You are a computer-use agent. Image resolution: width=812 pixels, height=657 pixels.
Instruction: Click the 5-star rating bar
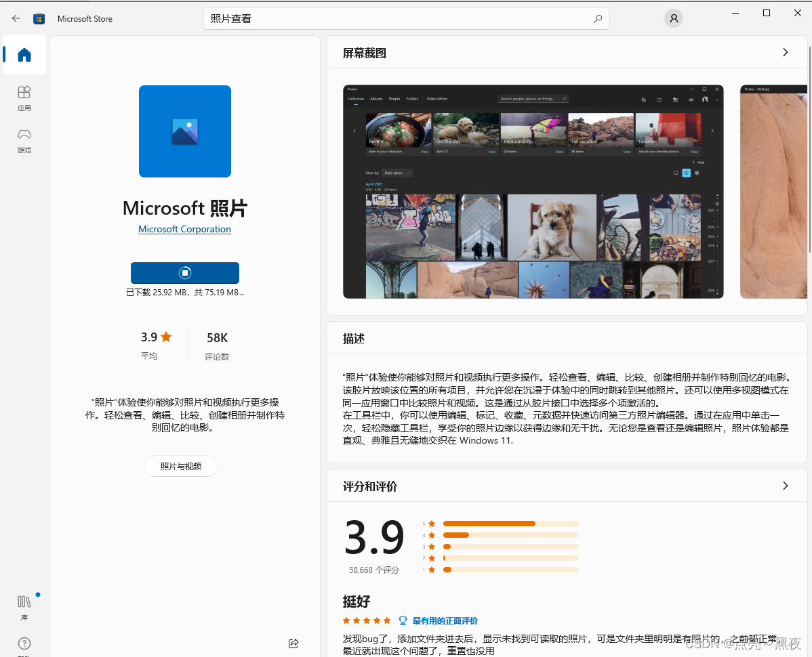coord(510,524)
